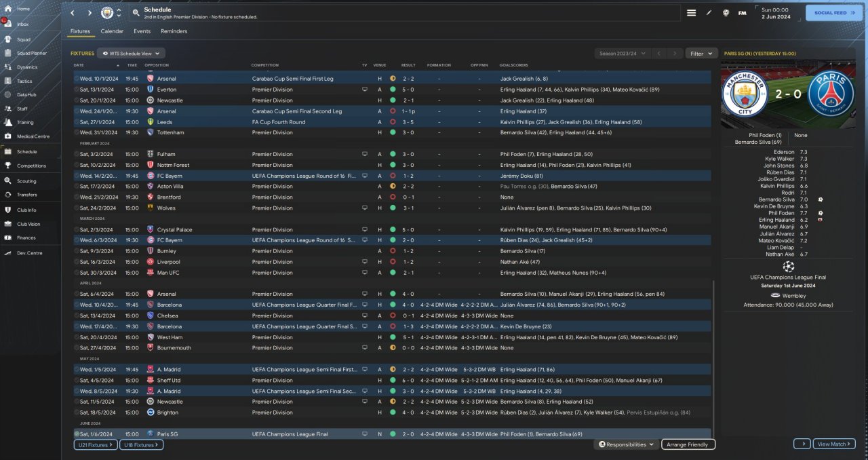Click the Manchester City club badge
868x460 pixels.
(107, 13)
